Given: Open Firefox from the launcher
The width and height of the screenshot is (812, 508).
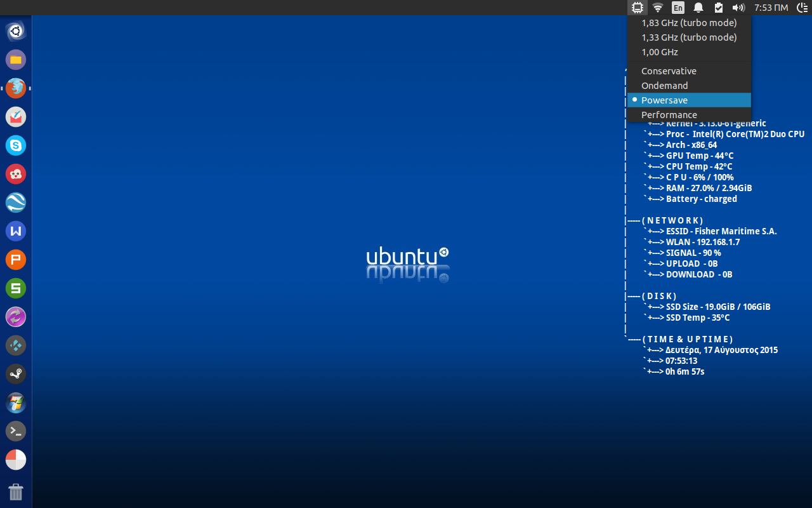Looking at the screenshot, I should coord(16,88).
